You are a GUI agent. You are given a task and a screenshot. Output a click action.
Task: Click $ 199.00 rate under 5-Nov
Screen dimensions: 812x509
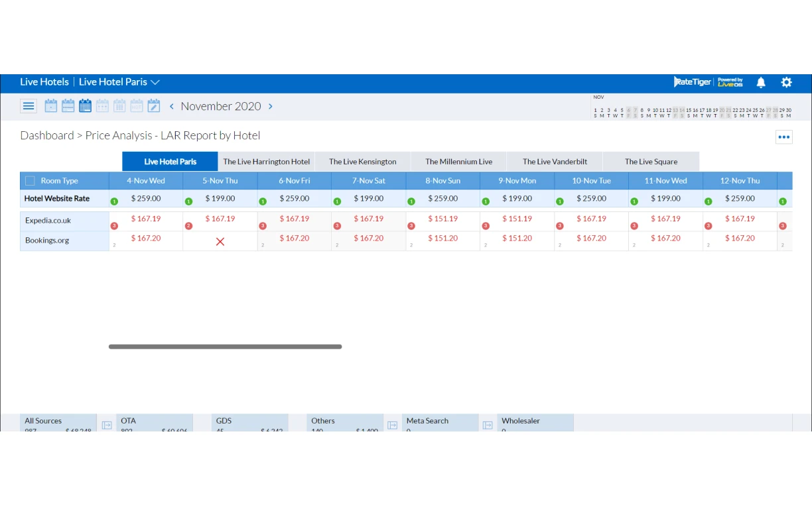tap(220, 199)
